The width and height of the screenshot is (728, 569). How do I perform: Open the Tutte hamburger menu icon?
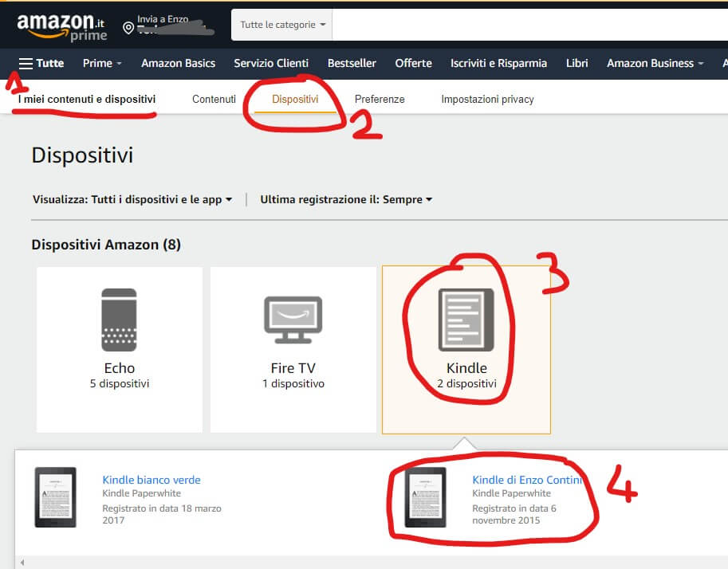click(x=26, y=63)
